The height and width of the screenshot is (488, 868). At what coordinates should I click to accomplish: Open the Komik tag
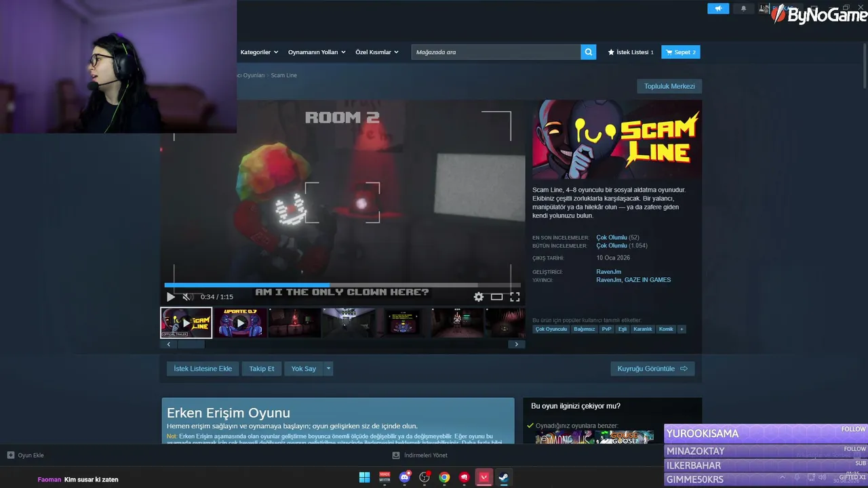666,329
